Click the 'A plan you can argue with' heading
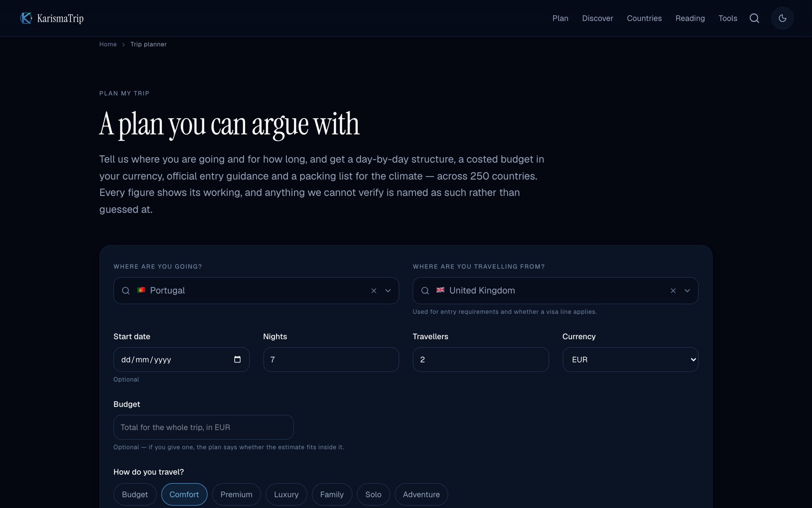The image size is (812, 508). tap(229, 124)
